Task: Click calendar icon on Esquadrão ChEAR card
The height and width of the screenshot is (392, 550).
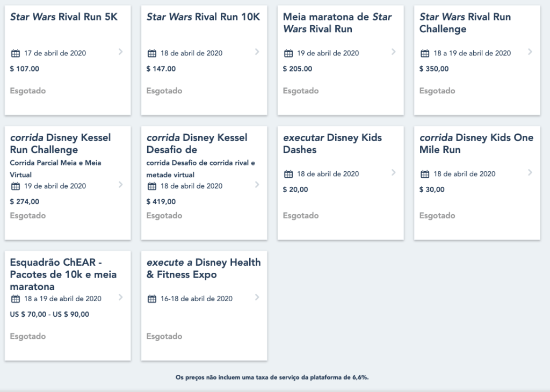Action: click(x=16, y=299)
